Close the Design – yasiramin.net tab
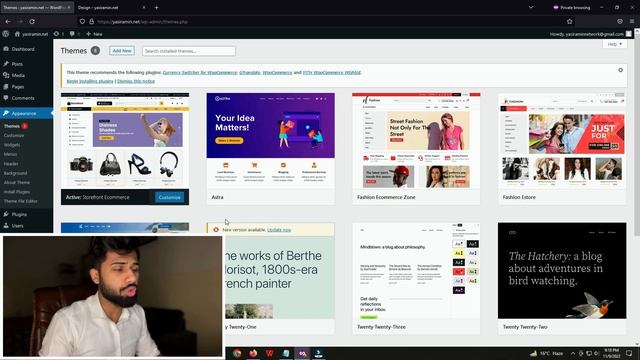 pyautogui.click(x=144, y=7)
